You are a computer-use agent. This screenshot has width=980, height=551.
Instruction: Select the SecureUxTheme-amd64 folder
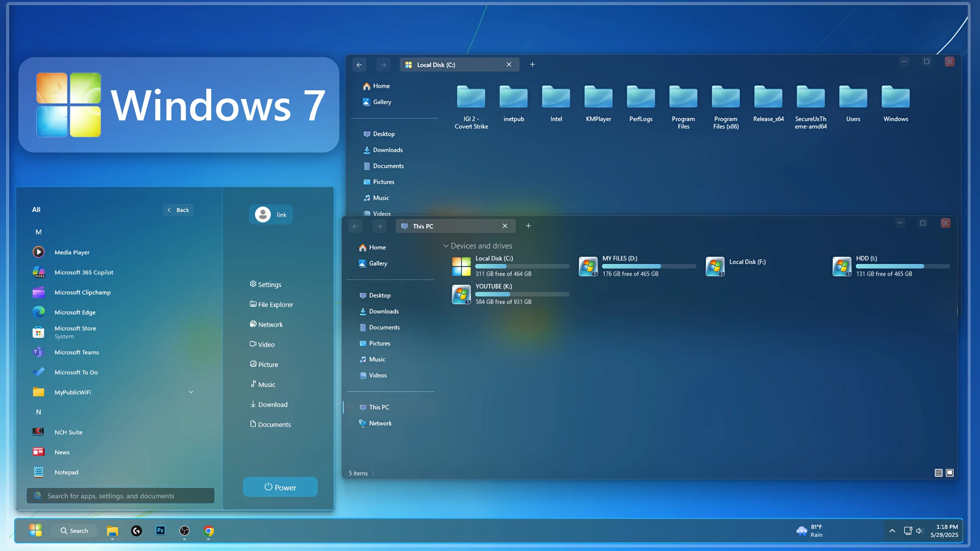(x=810, y=107)
